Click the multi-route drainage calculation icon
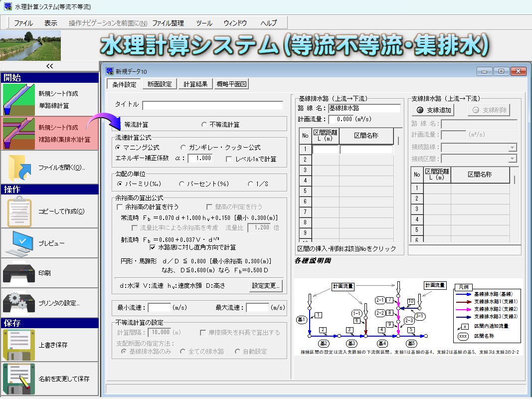The height and width of the screenshot is (399, 532). pos(19,133)
